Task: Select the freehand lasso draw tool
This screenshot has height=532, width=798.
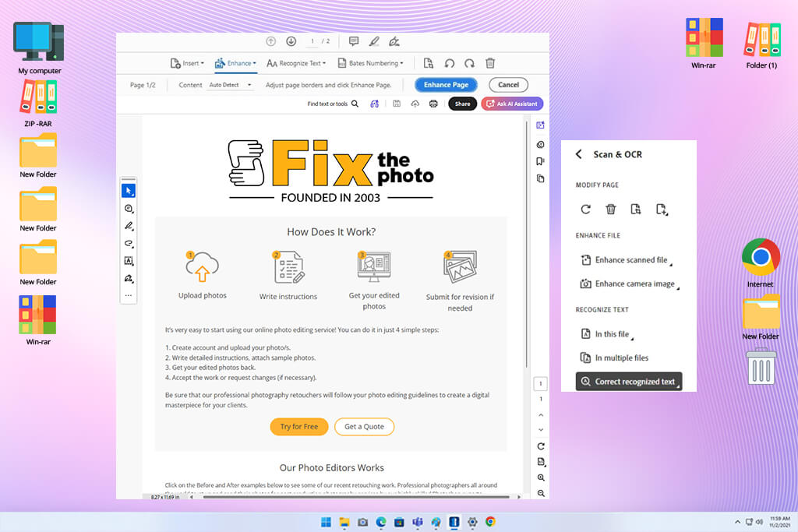Action: [x=129, y=244]
